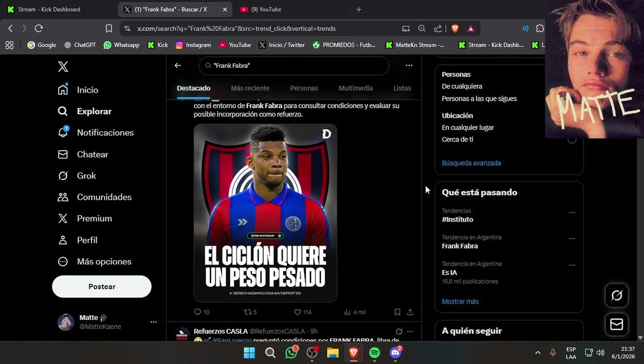This screenshot has height=364, width=644.
Task: Open the X logo home icon
Action: 63,67
